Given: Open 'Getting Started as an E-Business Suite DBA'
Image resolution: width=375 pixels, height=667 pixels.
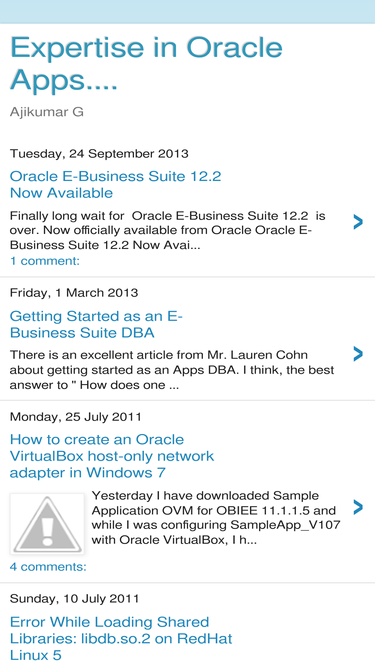Looking at the screenshot, I should tap(96, 324).
